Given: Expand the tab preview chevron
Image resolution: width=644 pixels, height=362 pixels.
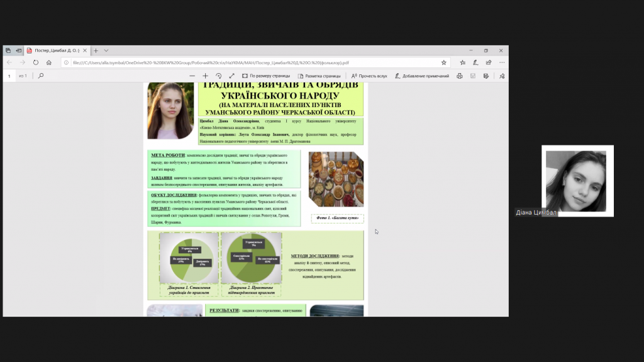Looking at the screenshot, I should (x=106, y=50).
